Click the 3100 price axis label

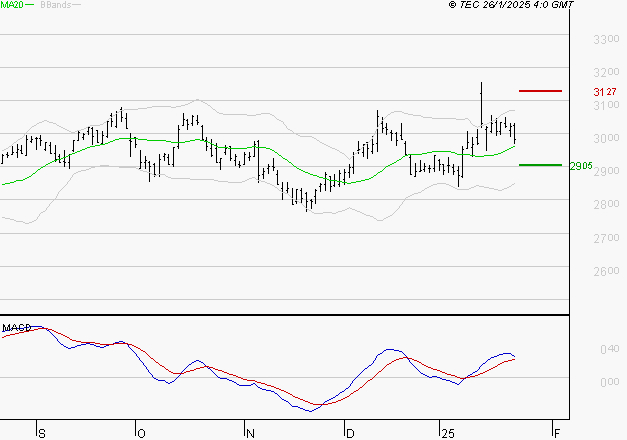point(606,105)
